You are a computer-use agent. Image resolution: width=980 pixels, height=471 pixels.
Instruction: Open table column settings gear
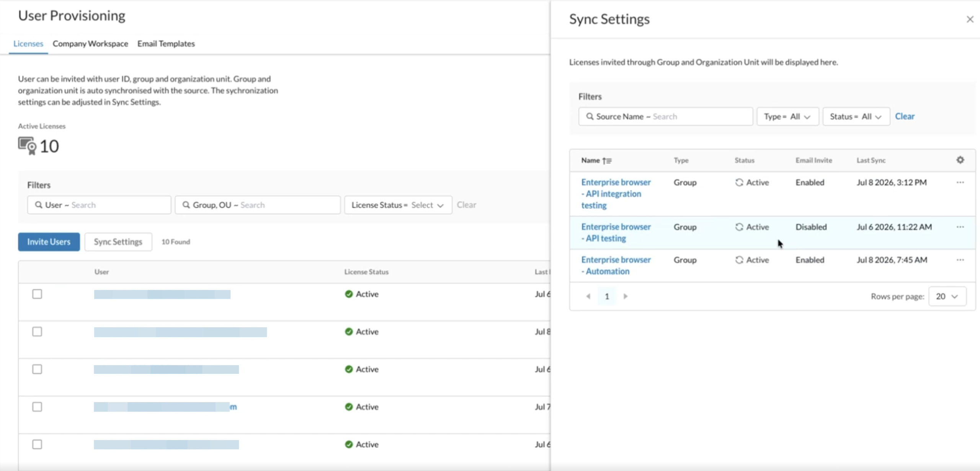(960, 160)
